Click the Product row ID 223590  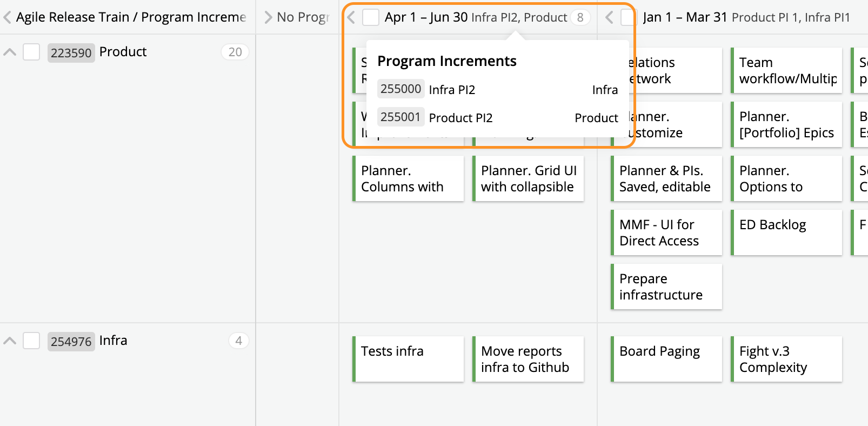click(x=71, y=53)
